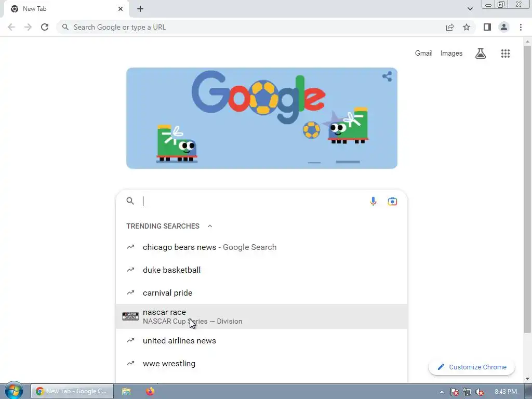Click the page vertical scrollbar
Image resolution: width=532 pixels, height=399 pixels.
527,189
